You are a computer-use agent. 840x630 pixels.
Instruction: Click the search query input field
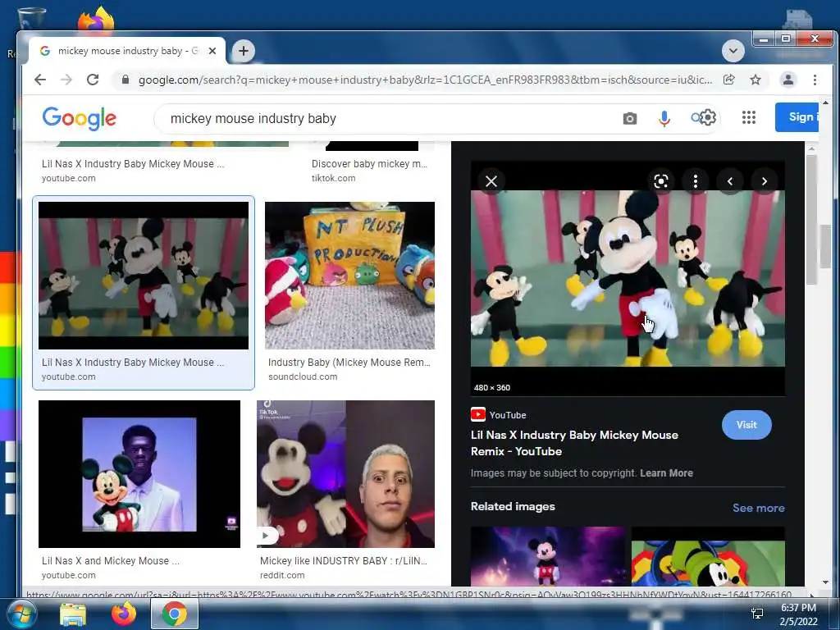(x=391, y=118)
